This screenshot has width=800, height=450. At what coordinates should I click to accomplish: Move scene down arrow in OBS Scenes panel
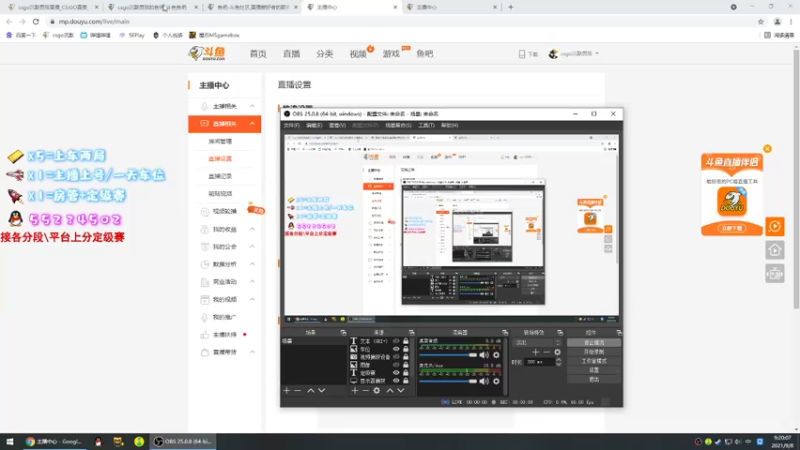321,390
